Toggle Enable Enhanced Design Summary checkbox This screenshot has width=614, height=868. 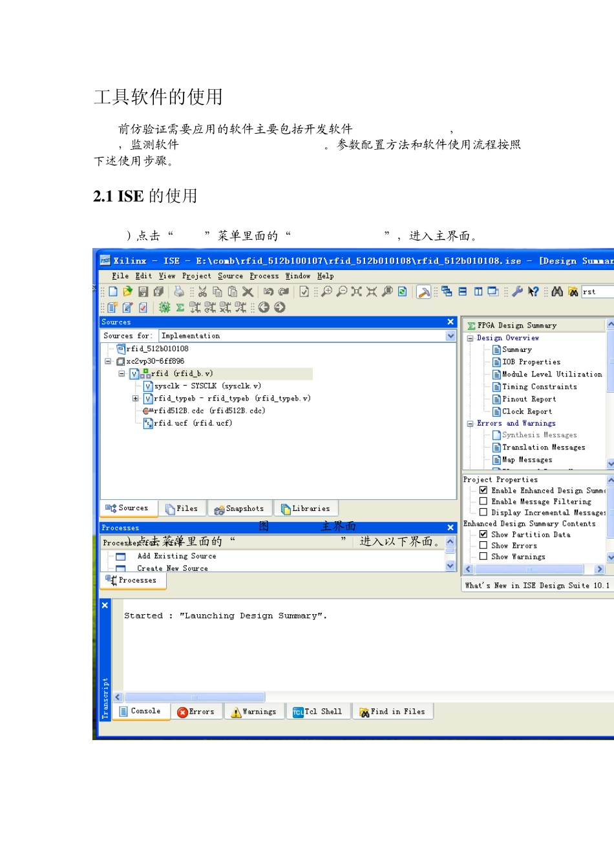pyautogui.click(x=483, y=490)
